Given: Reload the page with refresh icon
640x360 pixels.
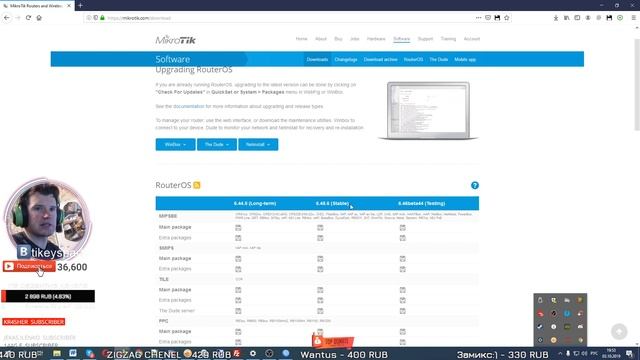Looking at the screenshot, I should pos(28,18).
